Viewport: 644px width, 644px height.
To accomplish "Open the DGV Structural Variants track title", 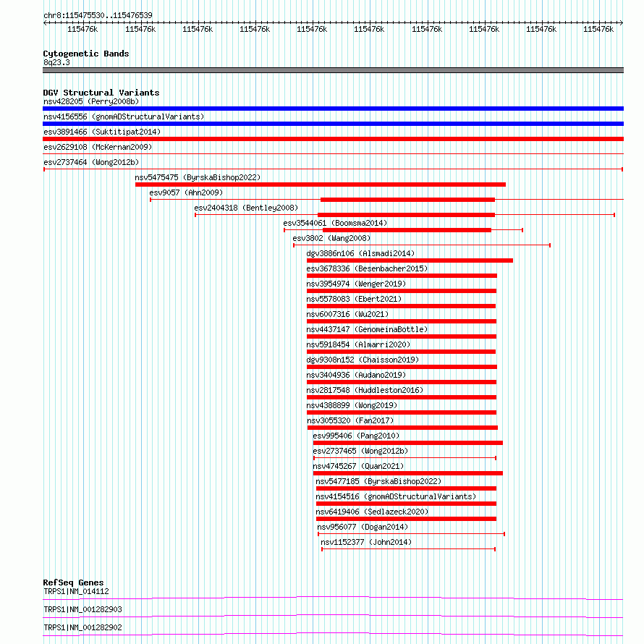I will click(101, 93).
